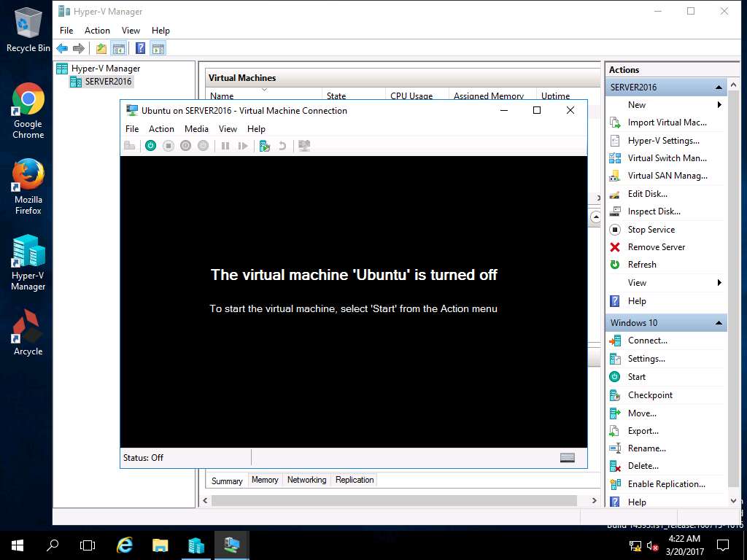Click the on-screen keyboard icon in the VM status bar
Screen dimensions: 747x560
(568, 458)
